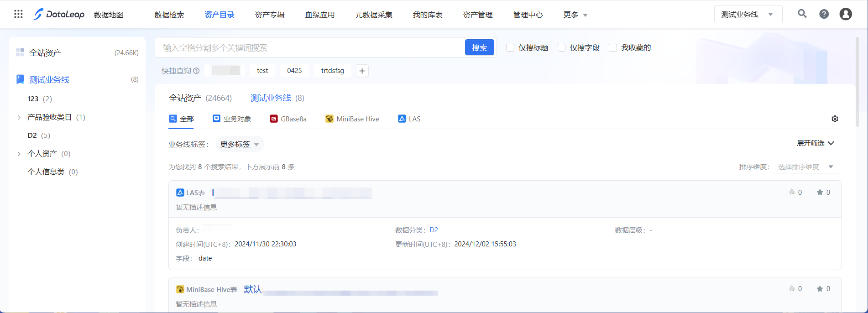Image resolution: width=868 pixels, height=313 pixels.
Task: Click the blue 搜索 button
Action: (479, 48)
